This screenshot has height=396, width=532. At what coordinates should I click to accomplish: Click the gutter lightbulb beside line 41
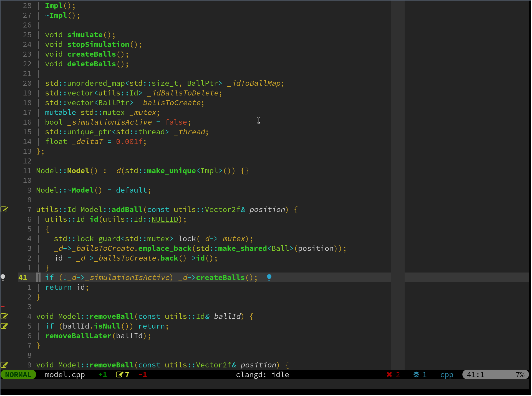[3, 277]
